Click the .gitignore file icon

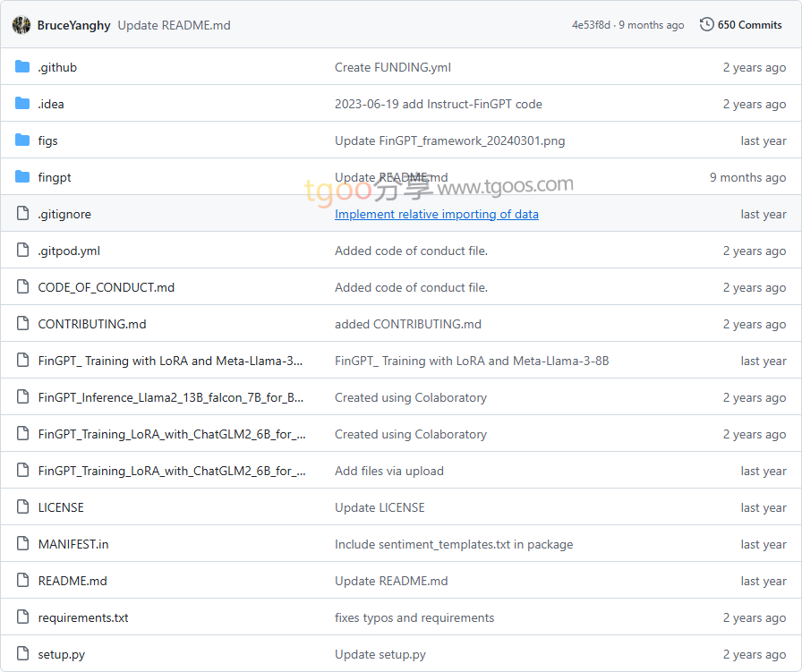pyautogui.click(x=23, y=213)
